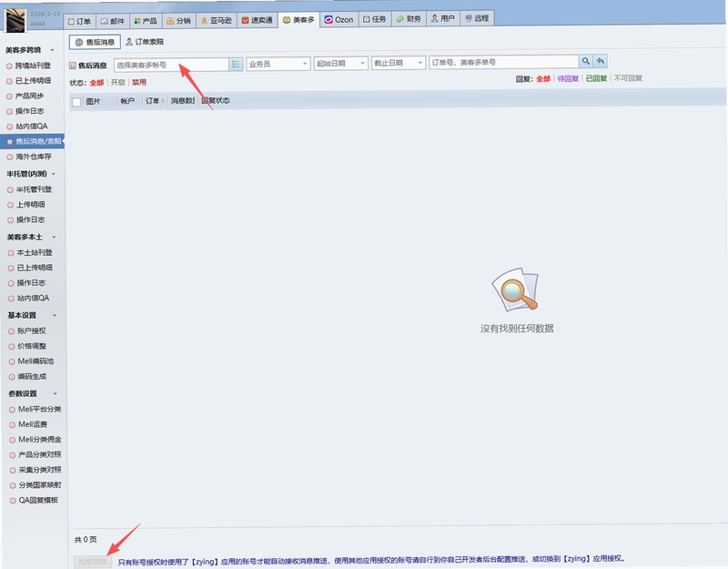Click the user avatar picture
The height and width of the screenshot is (569, 728).
[15, 21]
